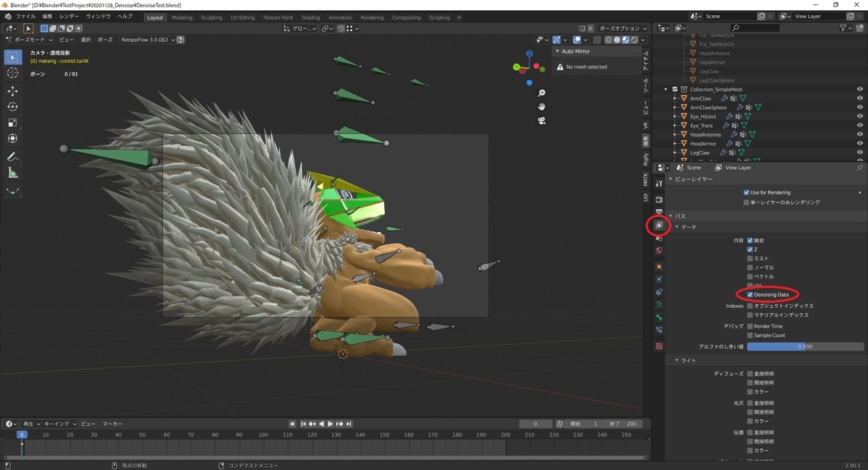Uncheck the Denoising Data pass
Image resolution: width=868 pixels, height=470 pixels.
tap(750, 294)
